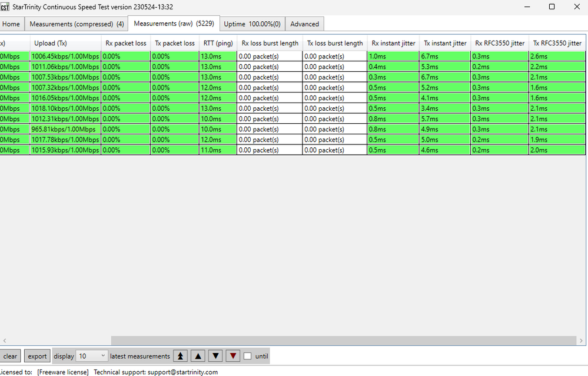588x376 pixels.
Task: Click the 2.0ms Tx RFC3550 jitter cell
Action: pyautogui.click(x=557, y=150)
